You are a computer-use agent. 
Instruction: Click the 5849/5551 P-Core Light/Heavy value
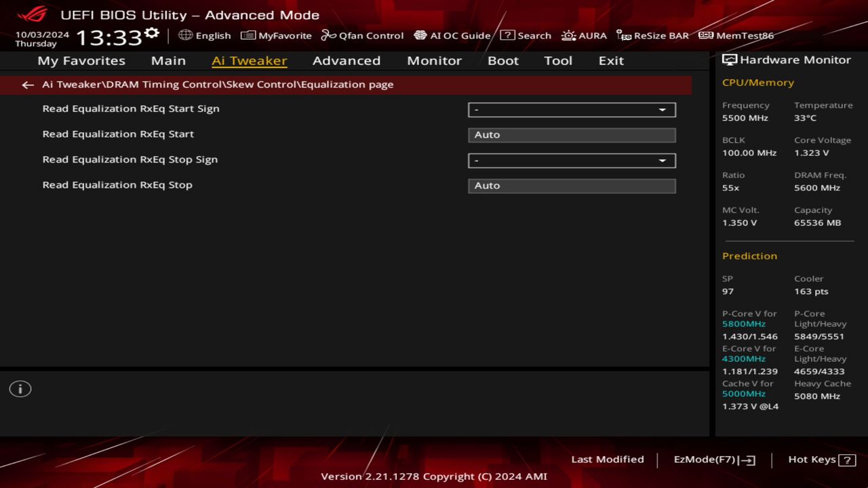click(x=820, y=337)
